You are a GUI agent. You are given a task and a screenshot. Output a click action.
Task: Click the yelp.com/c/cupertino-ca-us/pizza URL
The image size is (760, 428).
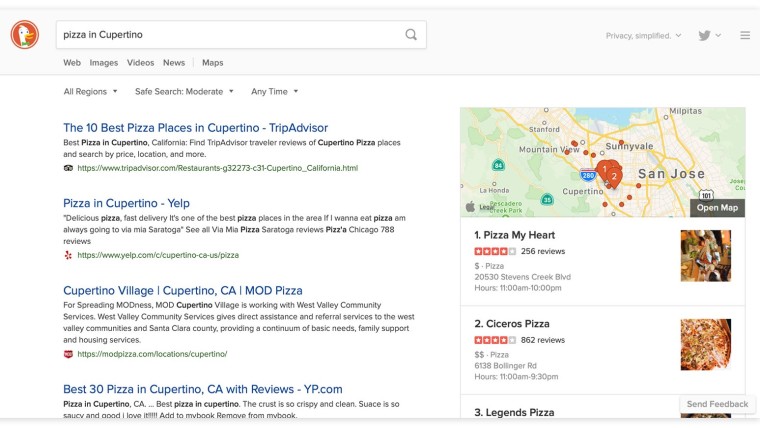tap(158, 255)
